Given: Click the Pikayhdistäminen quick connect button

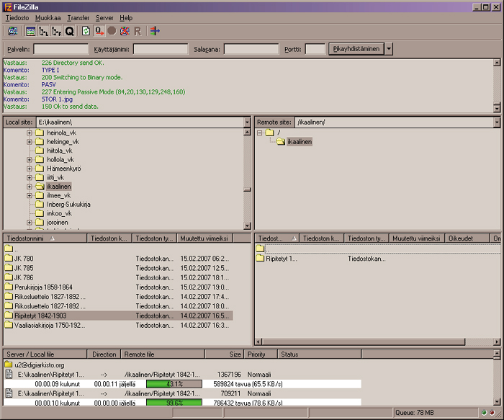Looking at the screenshot, I should (x=356, y=49).
